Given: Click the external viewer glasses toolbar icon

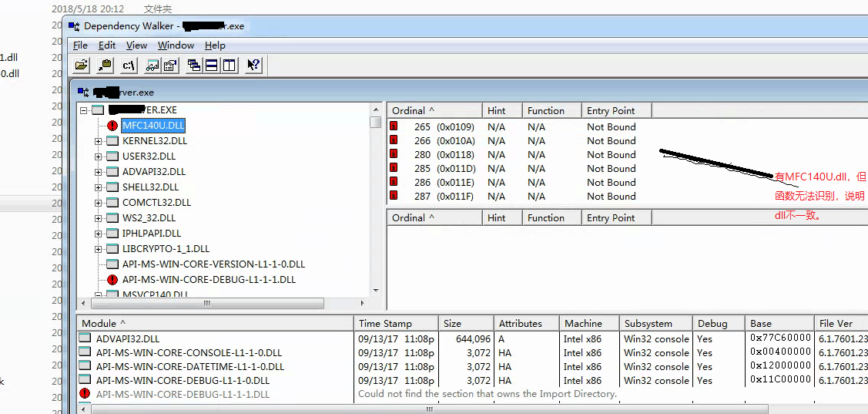Looking at the screenshot, I should coord(152,66).
